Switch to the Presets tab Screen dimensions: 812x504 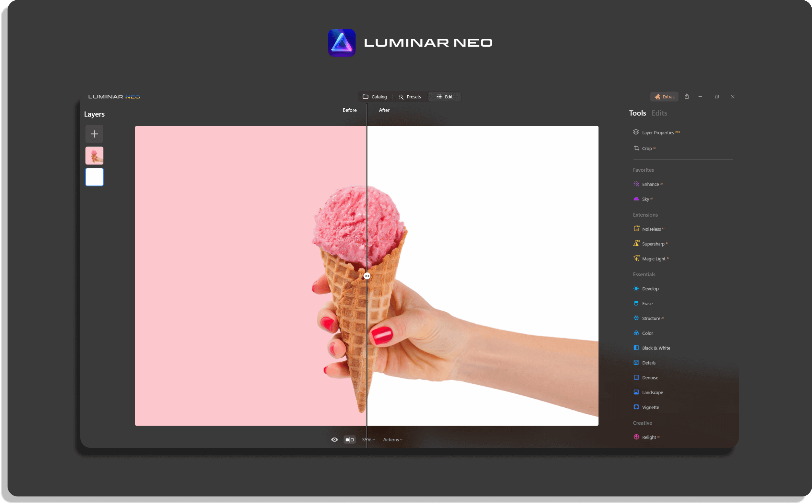coord(410,97)
